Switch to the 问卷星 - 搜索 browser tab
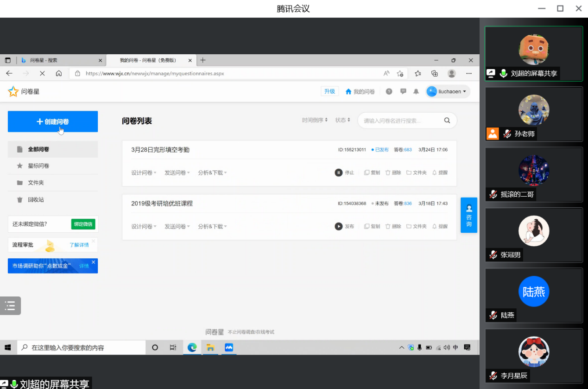The image size is (588, 389). click(60, 60)
